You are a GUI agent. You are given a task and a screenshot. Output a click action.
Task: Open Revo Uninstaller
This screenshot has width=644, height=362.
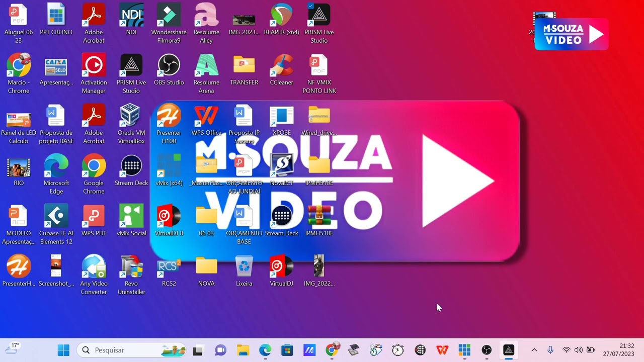131,275
